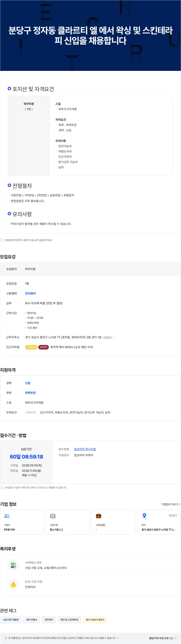Viewport: 181px width, 644px height.
Task: Click the employee count people icon
Action: (7, 516)
